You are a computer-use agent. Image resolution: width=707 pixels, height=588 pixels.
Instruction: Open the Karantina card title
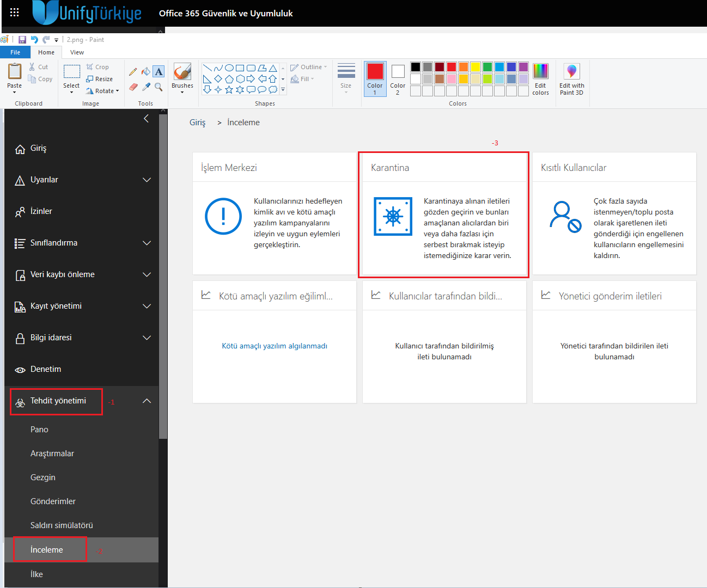390,168
